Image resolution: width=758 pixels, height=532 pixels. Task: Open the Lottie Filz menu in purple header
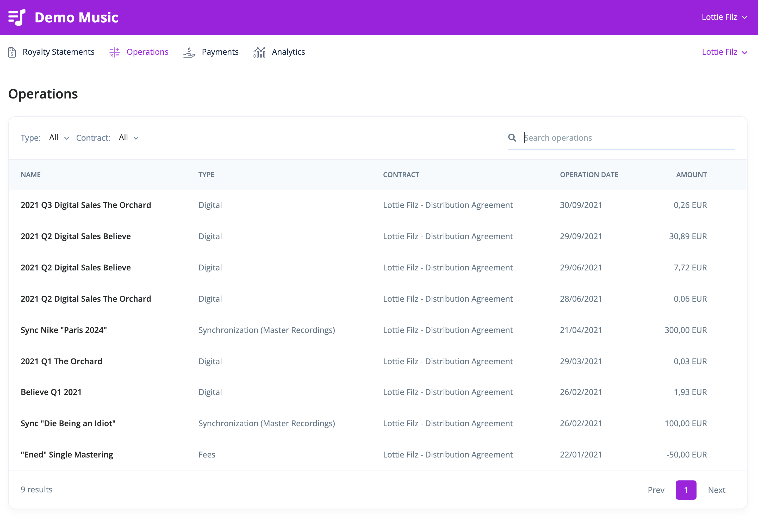[724, 17]
